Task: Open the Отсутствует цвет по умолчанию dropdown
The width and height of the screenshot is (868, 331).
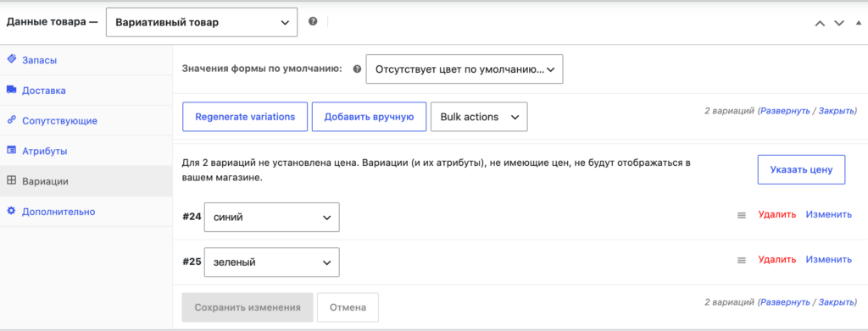Action: point(465,69)
